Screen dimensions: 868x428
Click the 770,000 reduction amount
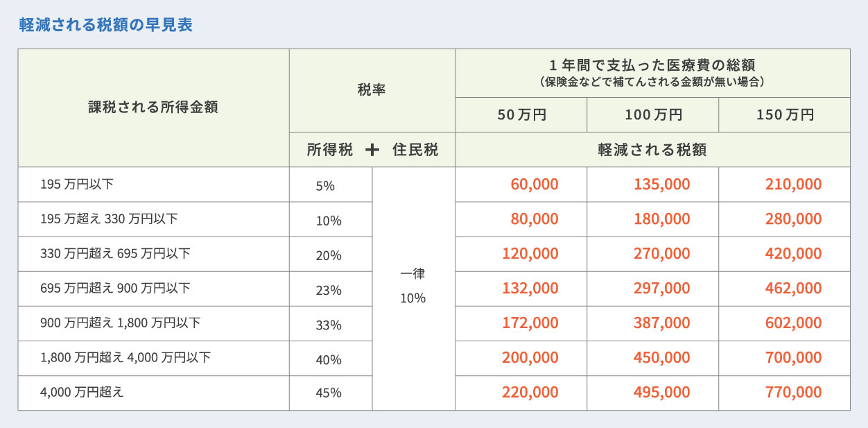(794, 393)
